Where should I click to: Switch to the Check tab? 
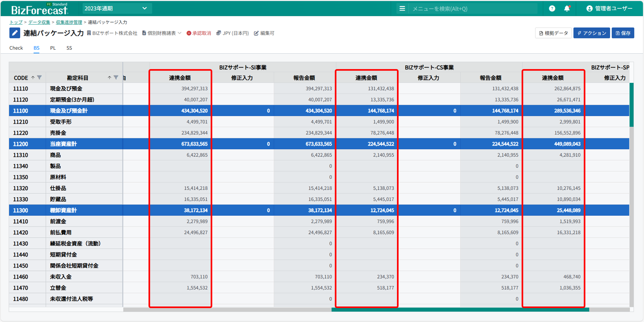(x=16, y=48)
